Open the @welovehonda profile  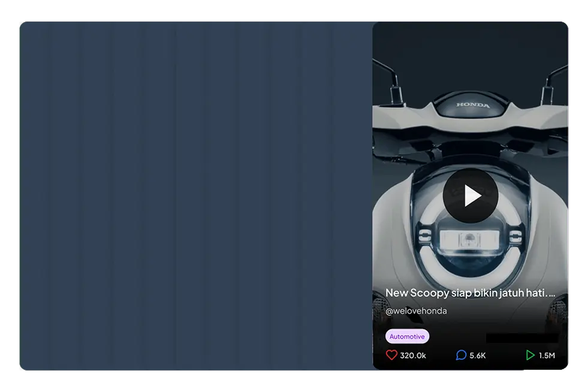[416, 311]
